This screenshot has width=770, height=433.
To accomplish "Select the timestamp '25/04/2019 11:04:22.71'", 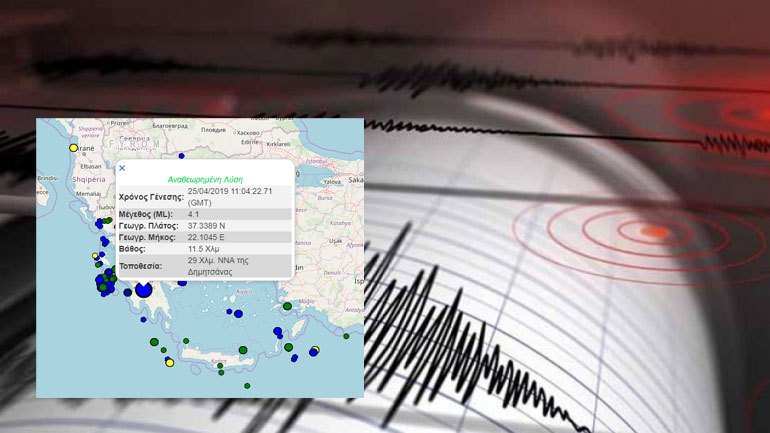I will [230, 191].
